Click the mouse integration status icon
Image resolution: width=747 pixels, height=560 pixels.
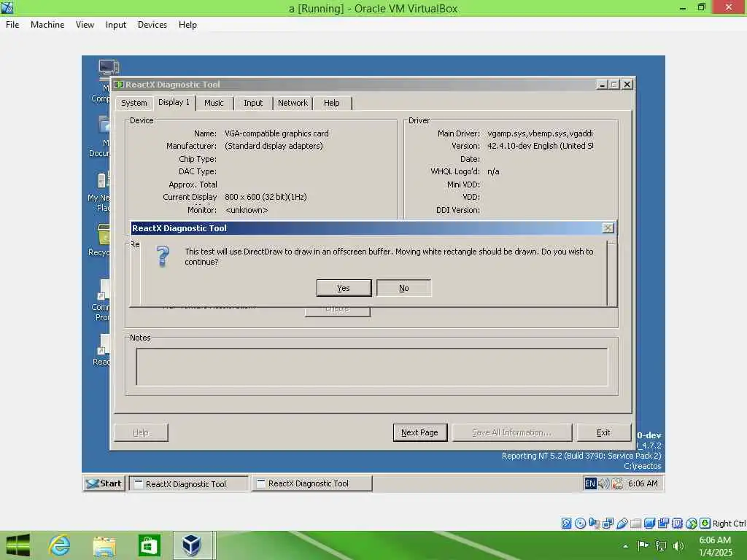[x=692, y=524]
